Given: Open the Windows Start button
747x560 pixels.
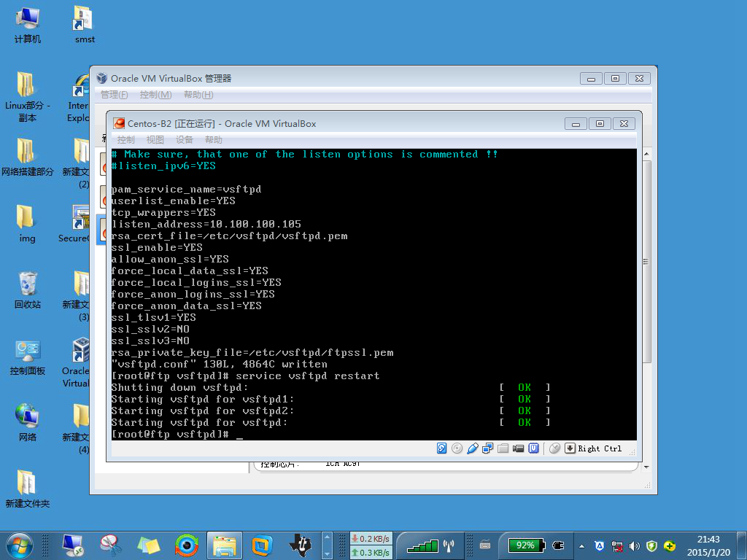Looking at the screenshot, I should 20,545.
